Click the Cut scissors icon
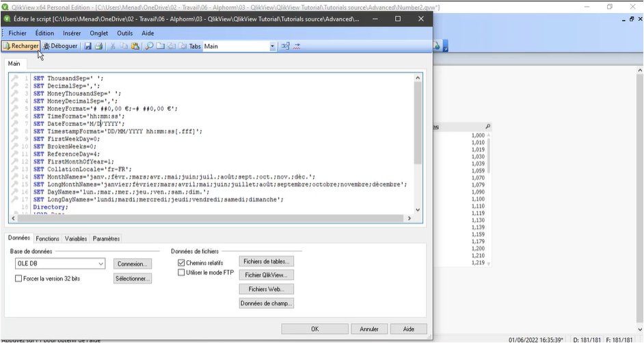 click(x=112, y=47)
